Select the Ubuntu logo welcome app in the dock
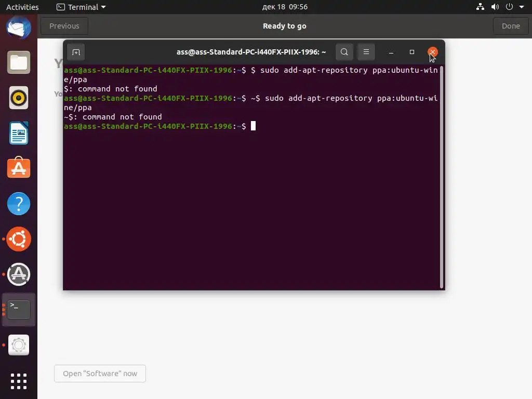Screen dimensions: 532x399 point(19,239)
